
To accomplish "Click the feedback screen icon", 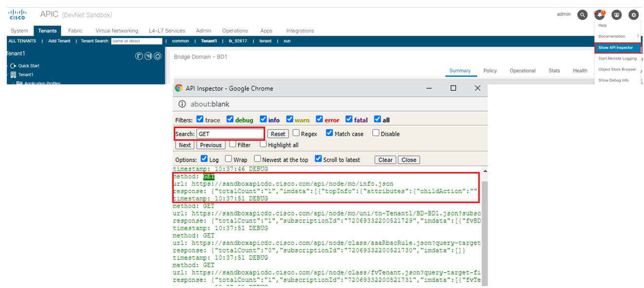I will tap(616, 15).
